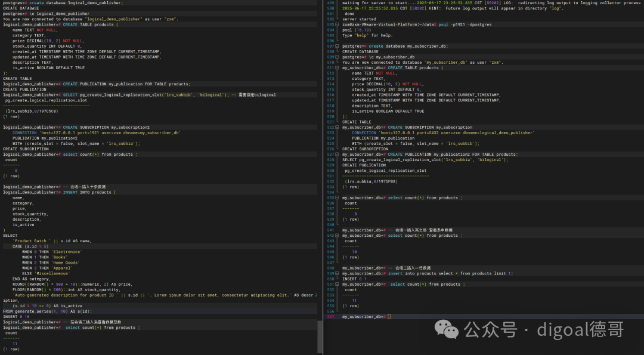Collapse the fold marker at line 509
The image size is (644, 355).
pos(337,57)
